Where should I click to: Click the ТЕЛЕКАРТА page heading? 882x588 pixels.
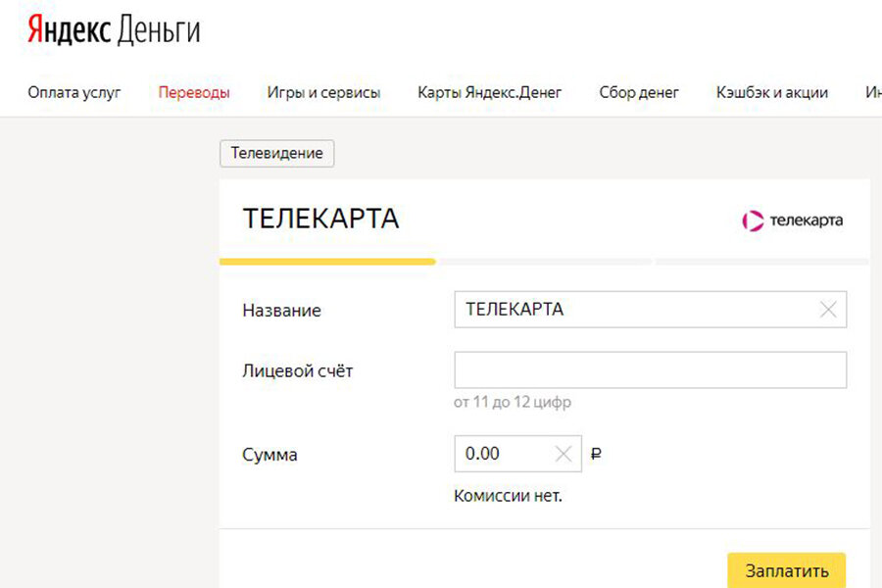320,219
